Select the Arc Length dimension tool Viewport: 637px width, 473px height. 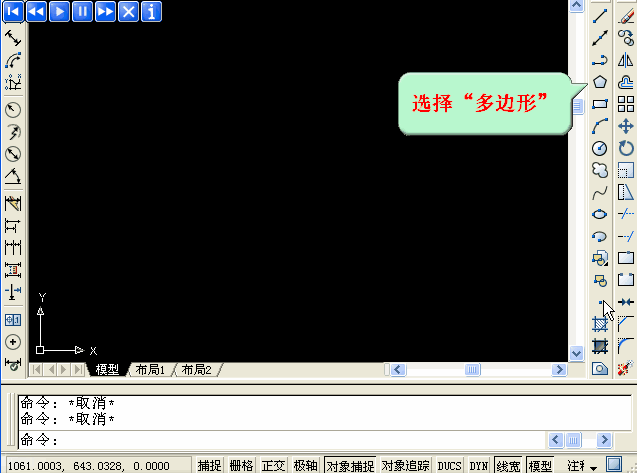point(13,60)
